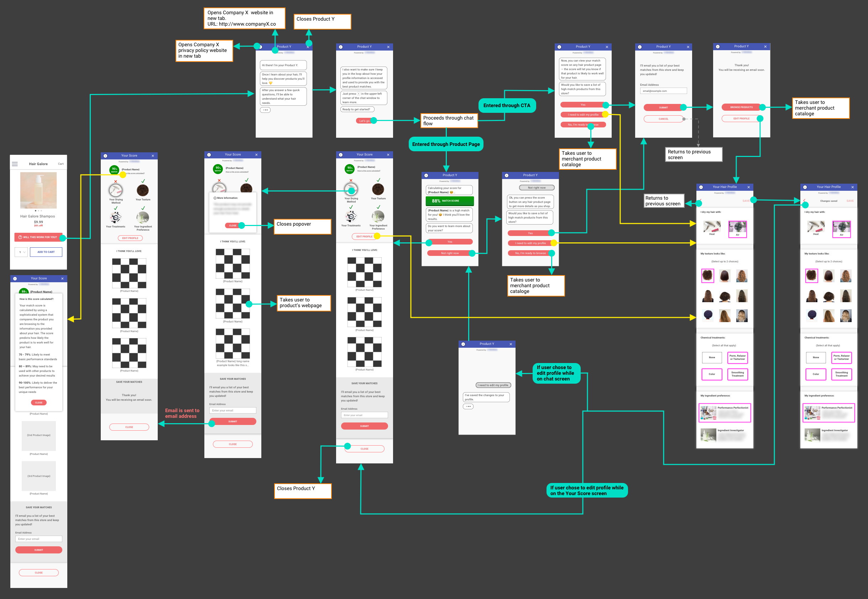Screen dimensions: 868x599
Task: Select Air drying option in "Changes saved" profile
Action: click(841, 229)
